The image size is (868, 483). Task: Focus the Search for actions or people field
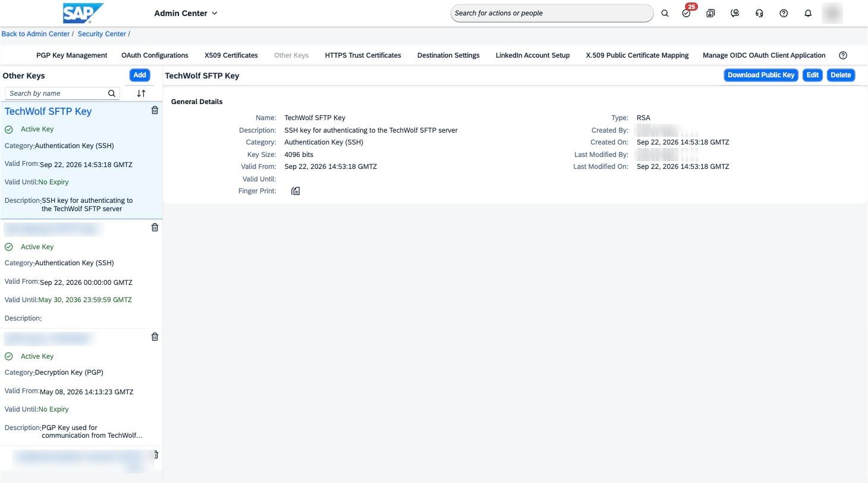tap(552, 13)
